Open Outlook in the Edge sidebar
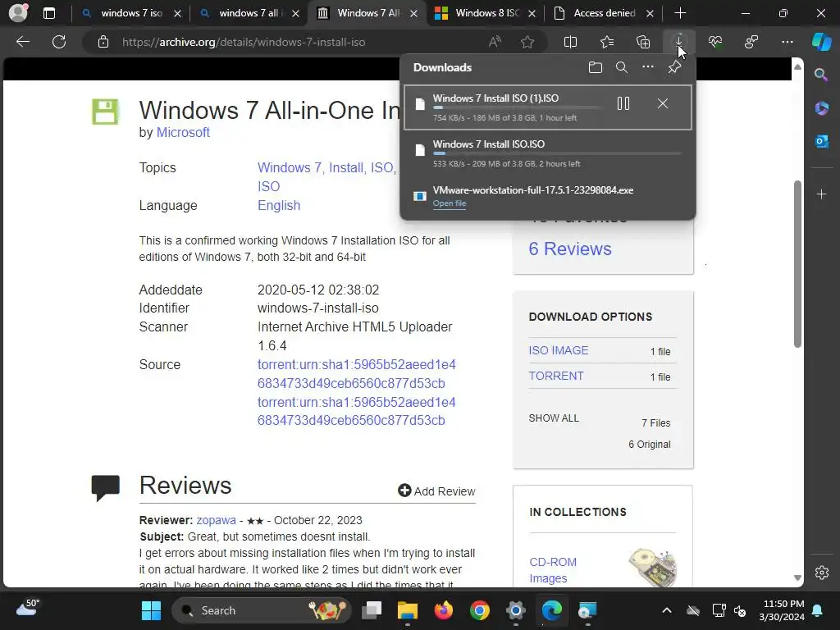The height and width of the screenshot is (630, 840). (821, 141)
